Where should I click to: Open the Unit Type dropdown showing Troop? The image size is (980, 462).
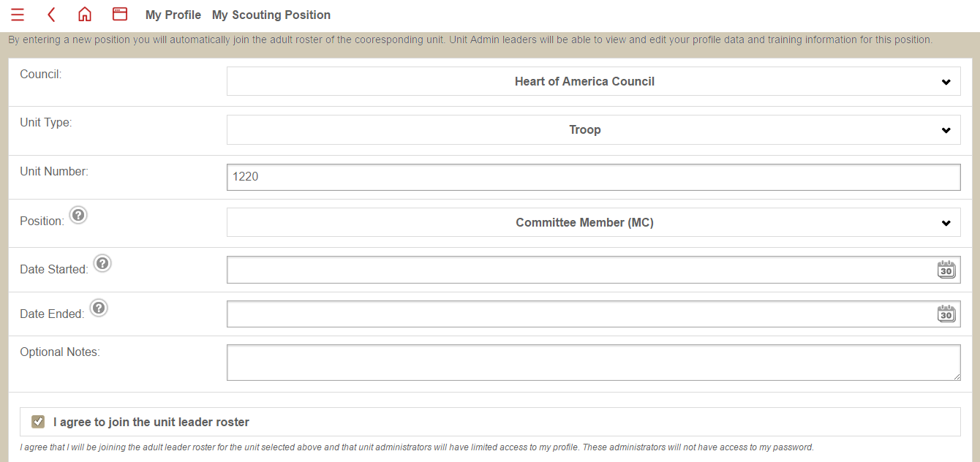coord(594,130)
